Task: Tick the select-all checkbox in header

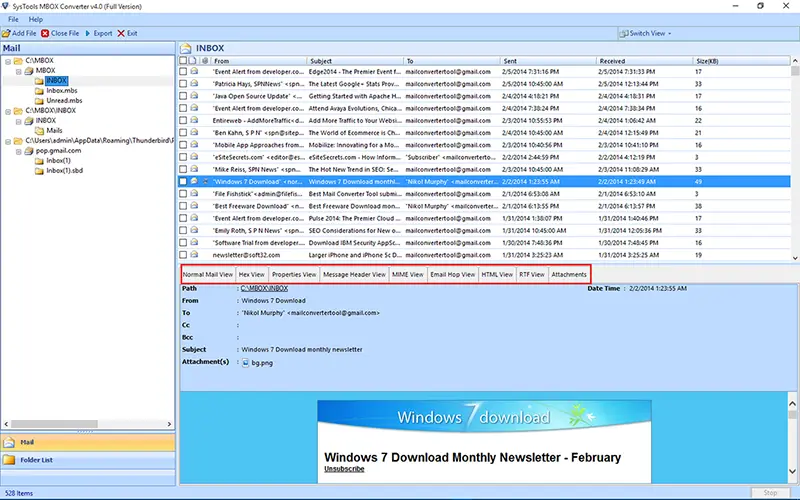Action: (x=183, y=61)
